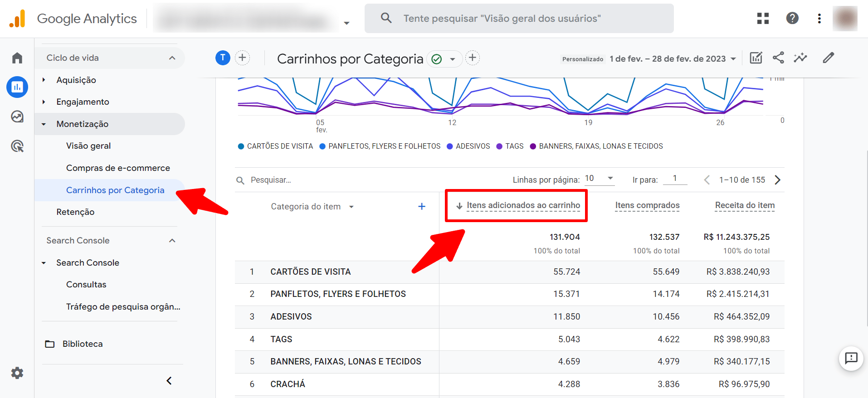Toggle TAGS legend series in chart

510,146
